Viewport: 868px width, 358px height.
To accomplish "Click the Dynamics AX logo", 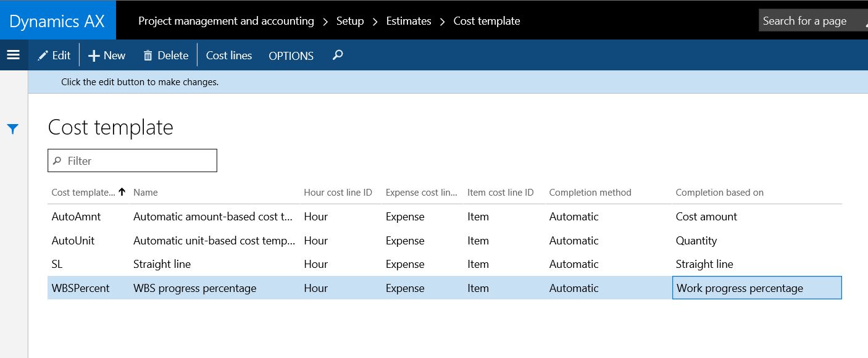I will [57, 20].
